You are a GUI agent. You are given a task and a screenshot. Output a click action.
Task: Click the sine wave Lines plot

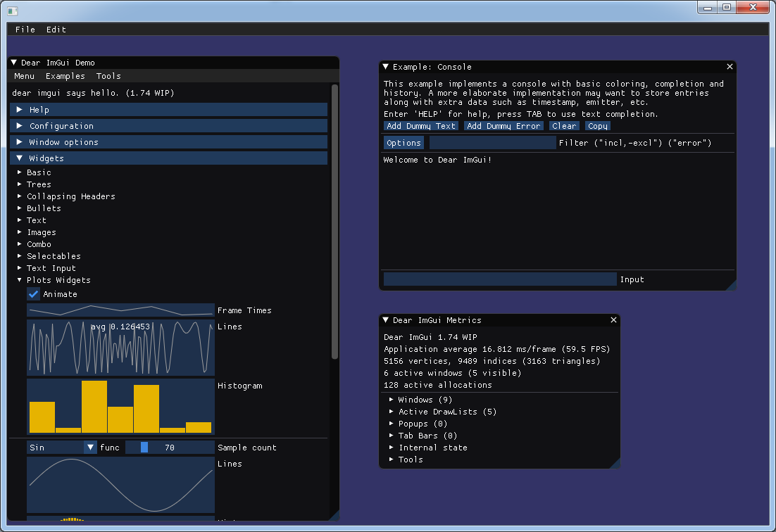(x=120, y=485)
